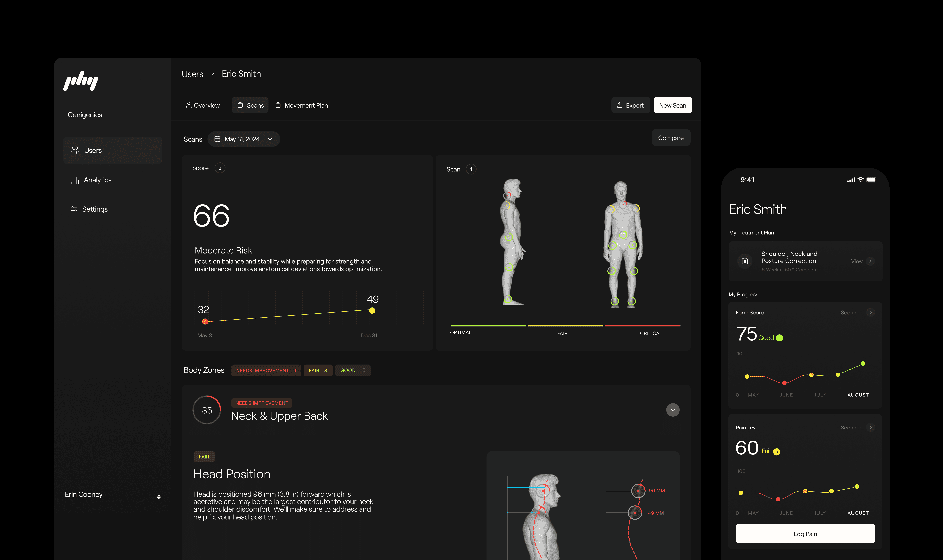943x560 pixels.
Task: Click the yellow Fair legend bar
Action: (x=565, y=326)
